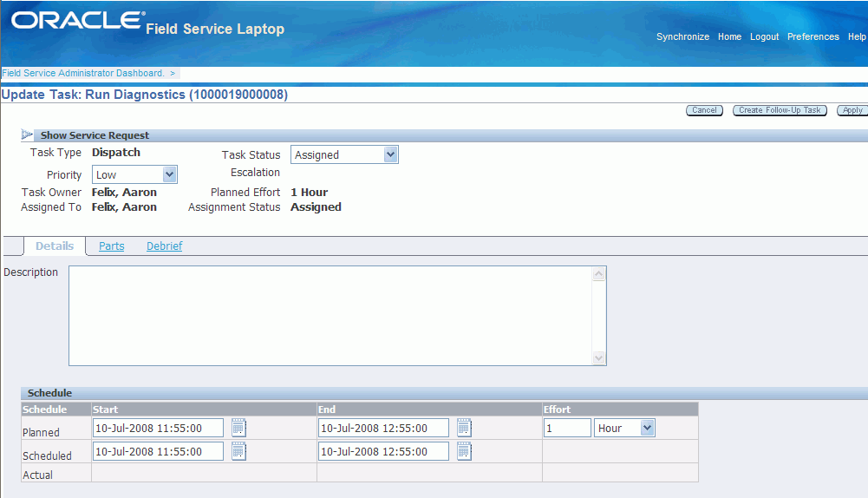Click the Scheduled Start date field
This screenshot has width=868, height=498.
point(158,451)
